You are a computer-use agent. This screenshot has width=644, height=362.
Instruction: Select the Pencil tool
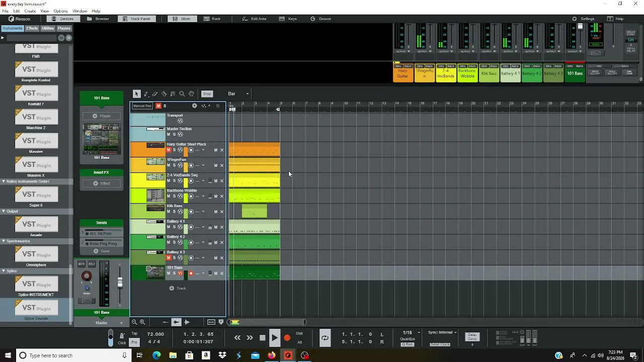[146, 94]
